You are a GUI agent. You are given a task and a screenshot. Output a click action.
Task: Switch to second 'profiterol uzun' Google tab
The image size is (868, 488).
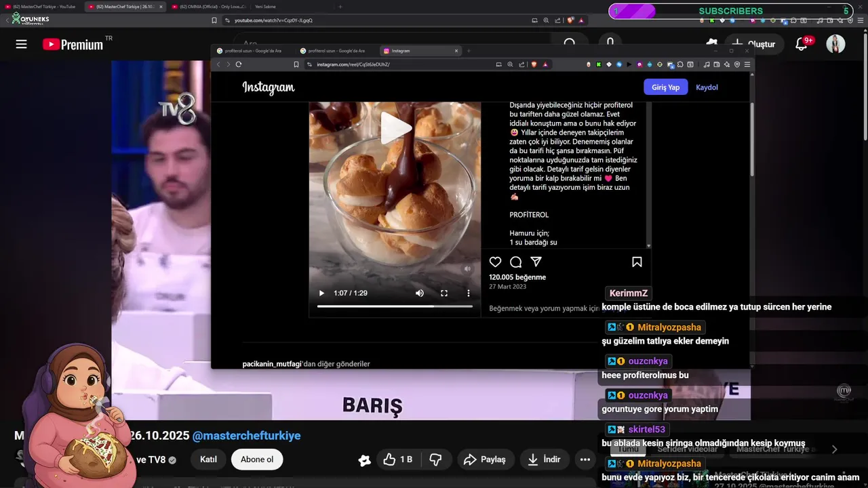point(336,51)
